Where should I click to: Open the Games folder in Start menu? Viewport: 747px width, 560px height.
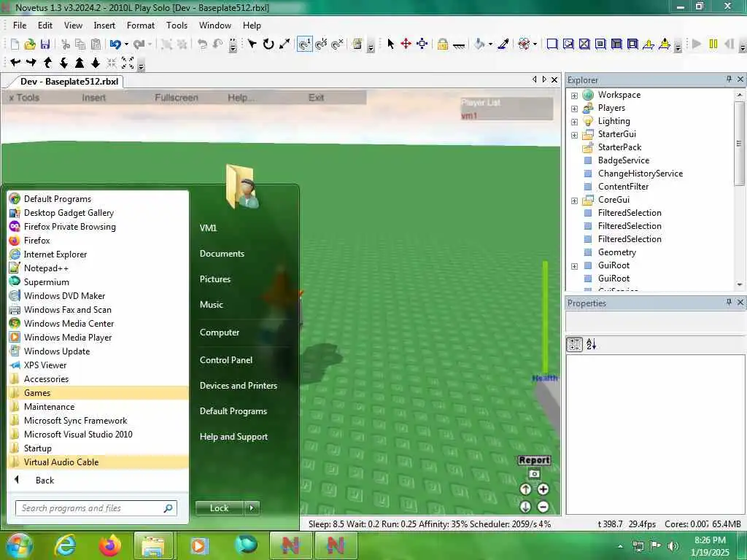coord(98,393)
